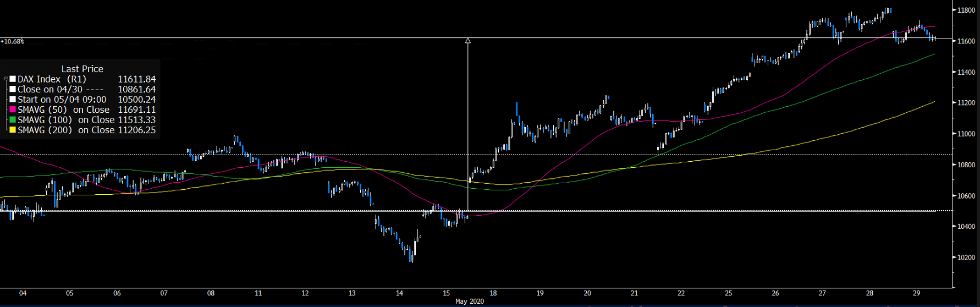Click the yellow SMAVG (200) swatch
The height and width of the screenshot is (307, 980).
click(x=13, y=130)
